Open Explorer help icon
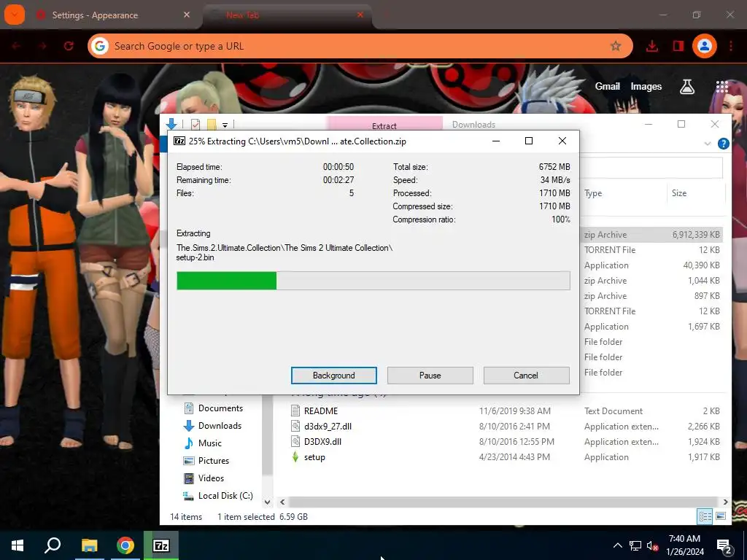This screenshot has width=747, height=560. pos(723,144)
